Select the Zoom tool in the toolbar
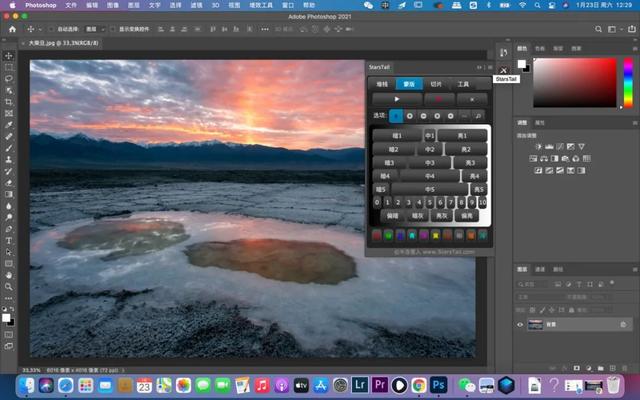This screenshot has width=640, height=400. [x=9, y=286]
